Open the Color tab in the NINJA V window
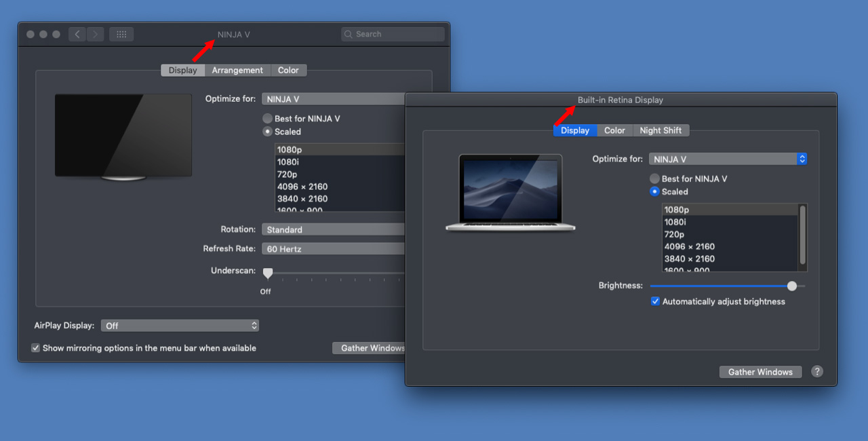 pos(288,71)
